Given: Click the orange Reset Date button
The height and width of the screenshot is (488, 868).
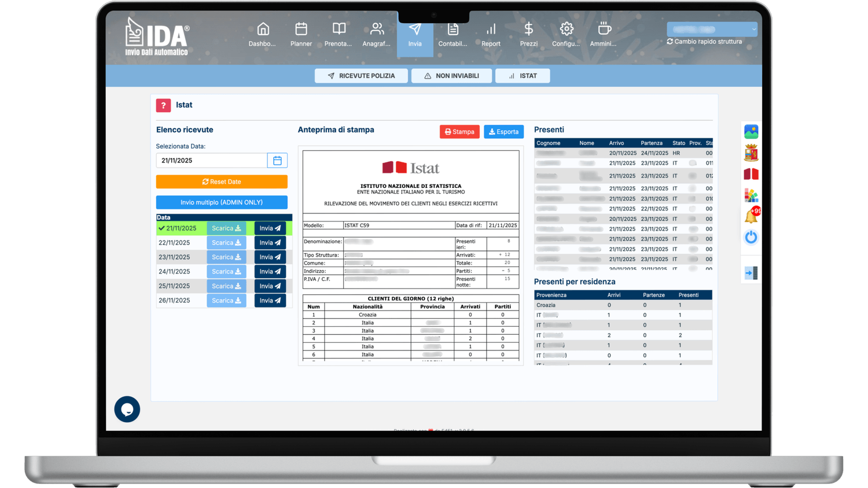Looking at the screenshot, I should pyautogui.click(x=222, y=182).
